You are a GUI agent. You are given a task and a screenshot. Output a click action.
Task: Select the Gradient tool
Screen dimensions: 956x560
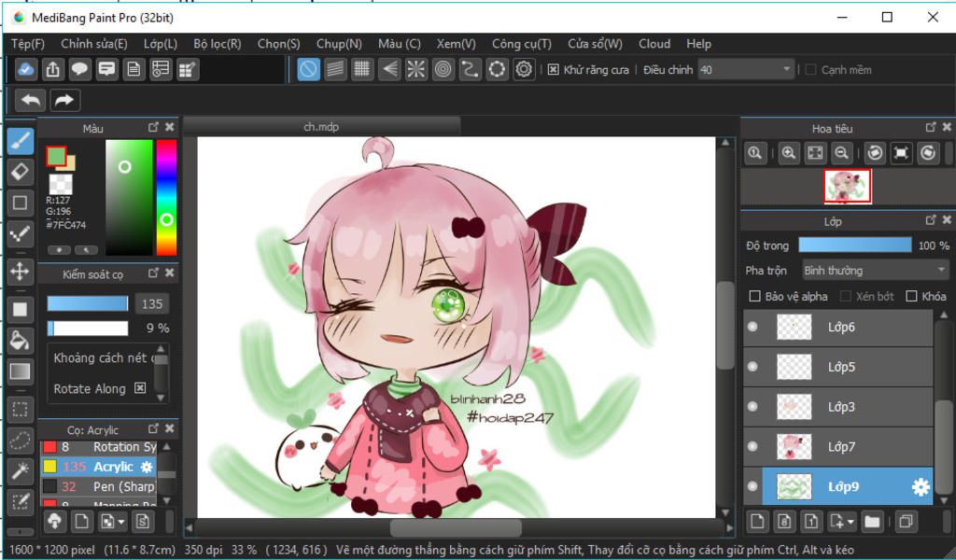click(x=21, y=371)
